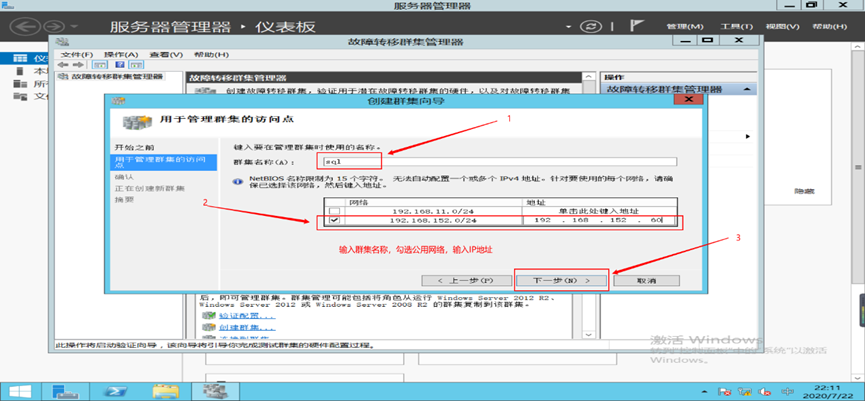Open the 创建群集... link
This screenshot has height=401, width=865.
246,328
